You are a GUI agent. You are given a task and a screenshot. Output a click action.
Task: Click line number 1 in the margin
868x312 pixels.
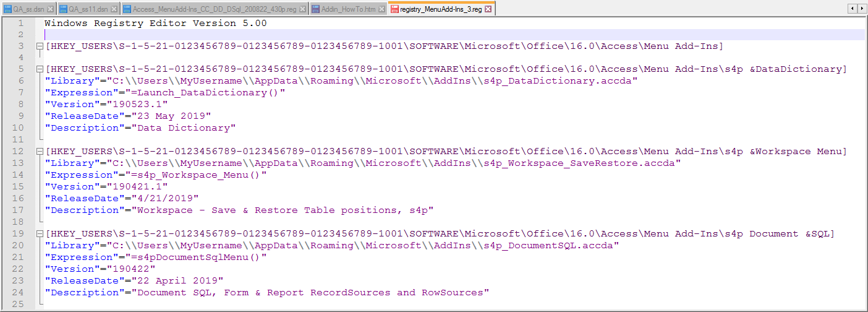21,23
